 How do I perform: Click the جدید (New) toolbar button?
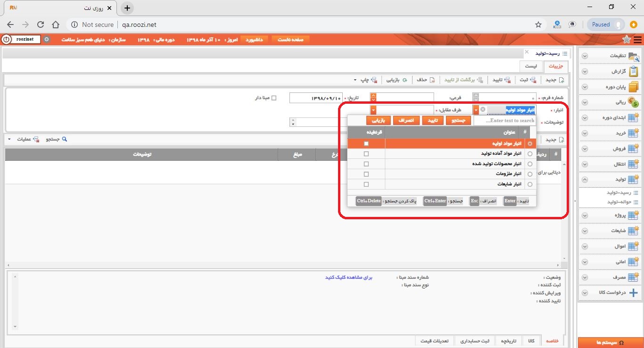[x=554, y=80]
